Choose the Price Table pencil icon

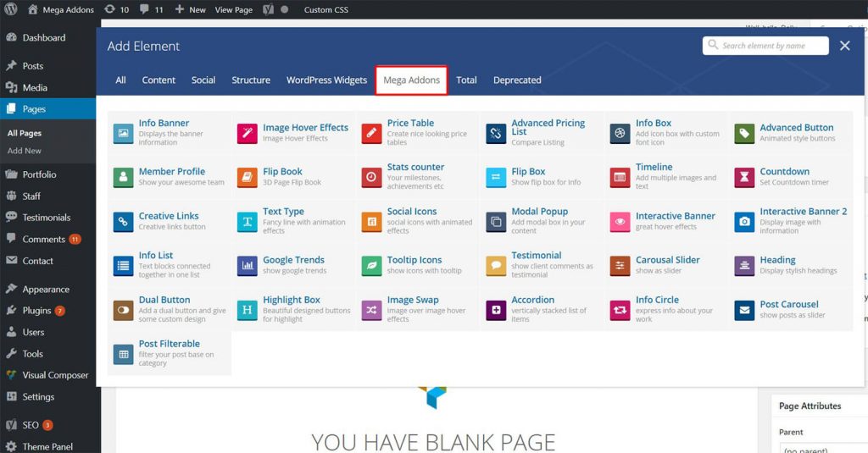[x=371, y=133]
